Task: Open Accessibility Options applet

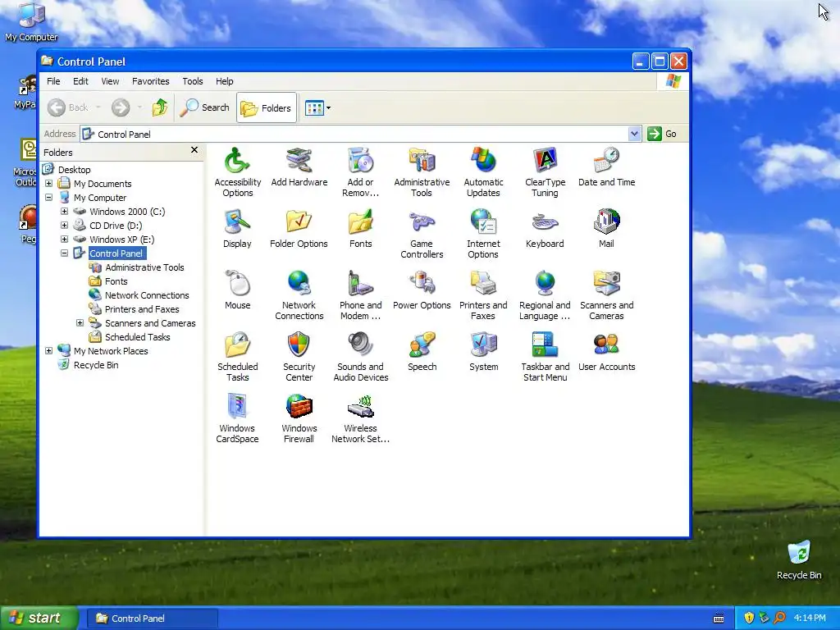Action: [x=237, y=172]
